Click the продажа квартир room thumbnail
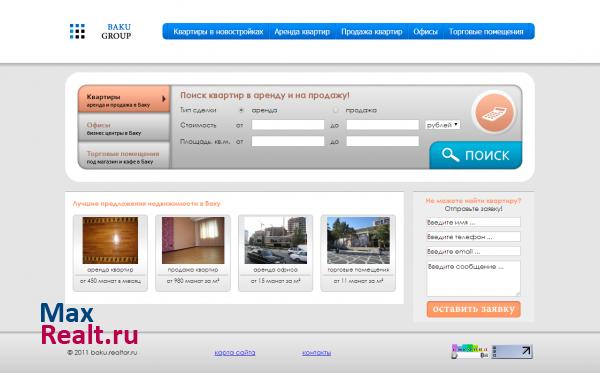This screenshot has height=373, width=600. 193,241
